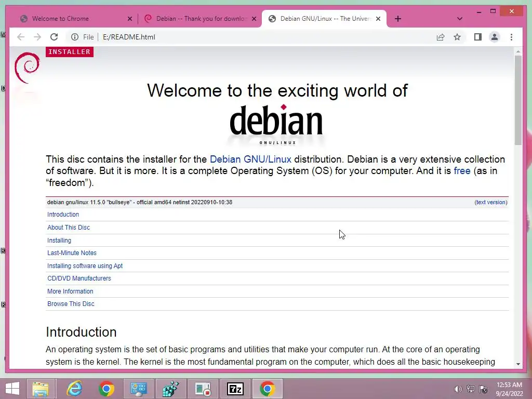Open the Browse This Disc link
This screenshot has height=399, width=532.
[x=71, y=303]
